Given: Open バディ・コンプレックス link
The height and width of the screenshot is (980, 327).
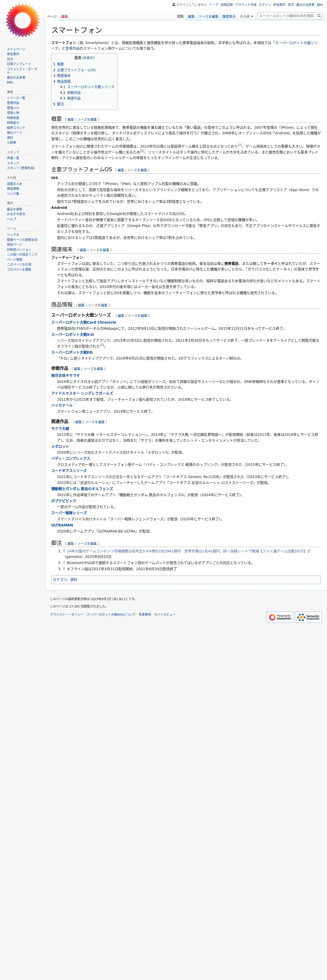Looking at the screenshot, I should click(x=71, y=458).
